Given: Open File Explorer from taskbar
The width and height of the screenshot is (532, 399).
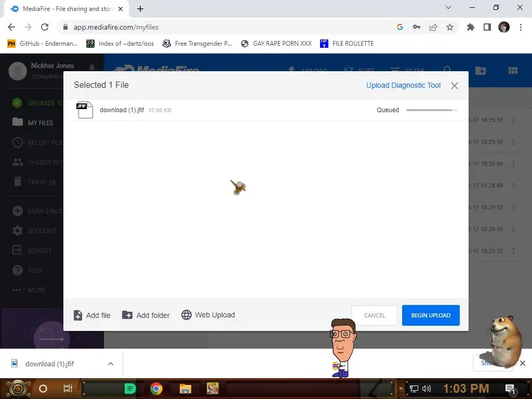Looking at the screenshot, I should coord(185,389).
